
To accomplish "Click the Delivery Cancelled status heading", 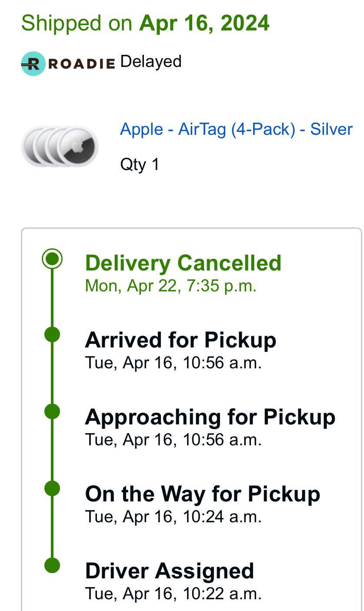I will coord(183,263).
